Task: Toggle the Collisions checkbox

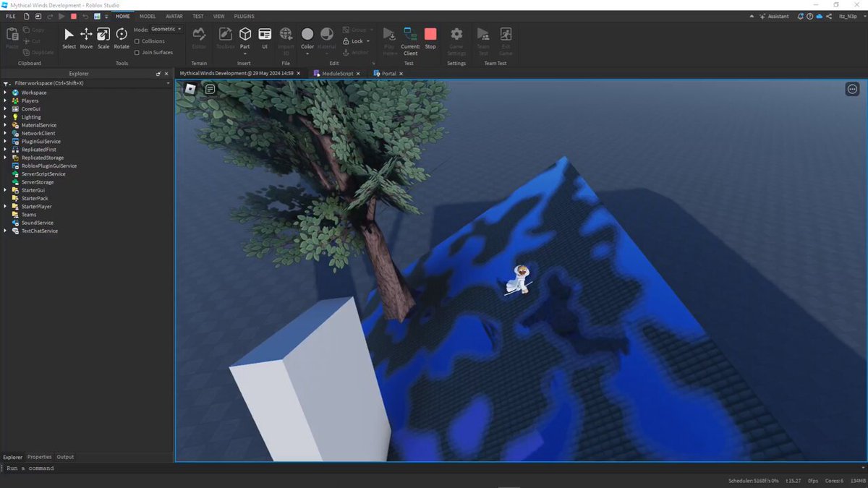Action: [137, 41]
